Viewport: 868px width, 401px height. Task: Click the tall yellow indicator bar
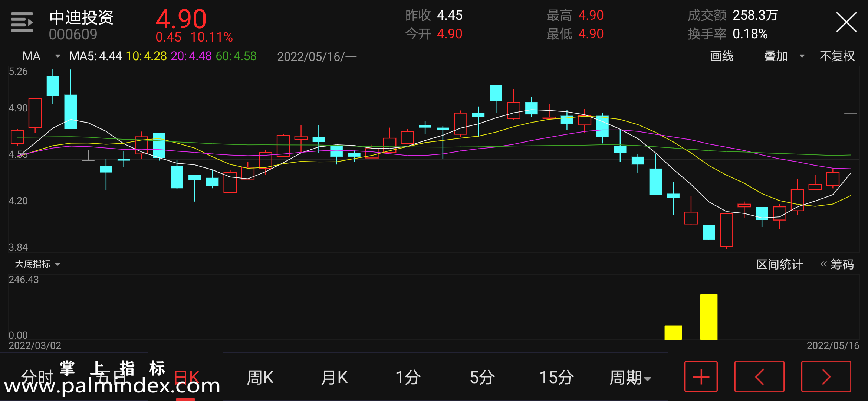click(708, 317)
